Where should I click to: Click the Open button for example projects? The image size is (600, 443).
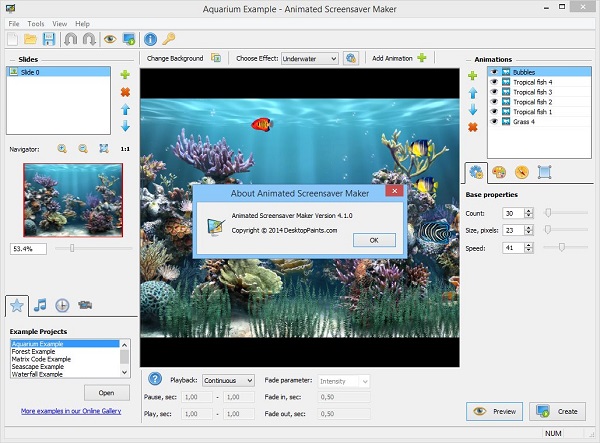pos(107,393)
